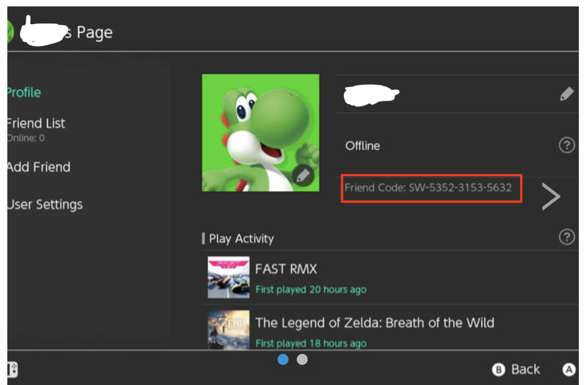Screen dimensions: 588x385
Task: Click The Legend of Zelda title
Action: 375,323
